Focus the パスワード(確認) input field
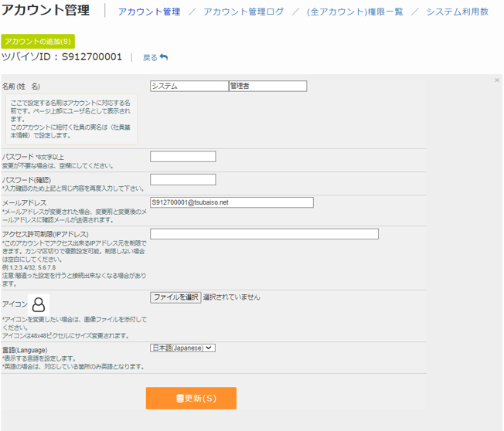 point(183,179)
